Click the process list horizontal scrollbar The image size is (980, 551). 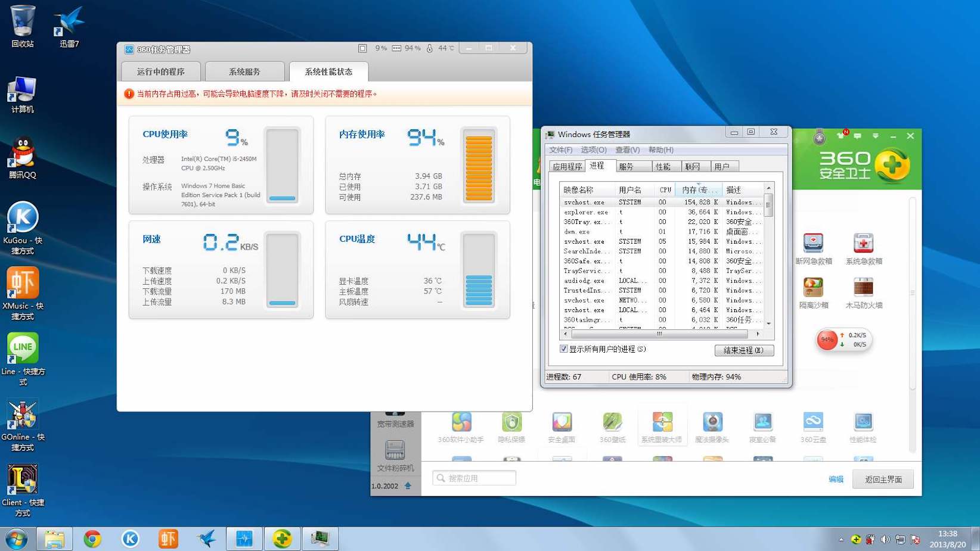pyautogui.click(x=660, y=334)
